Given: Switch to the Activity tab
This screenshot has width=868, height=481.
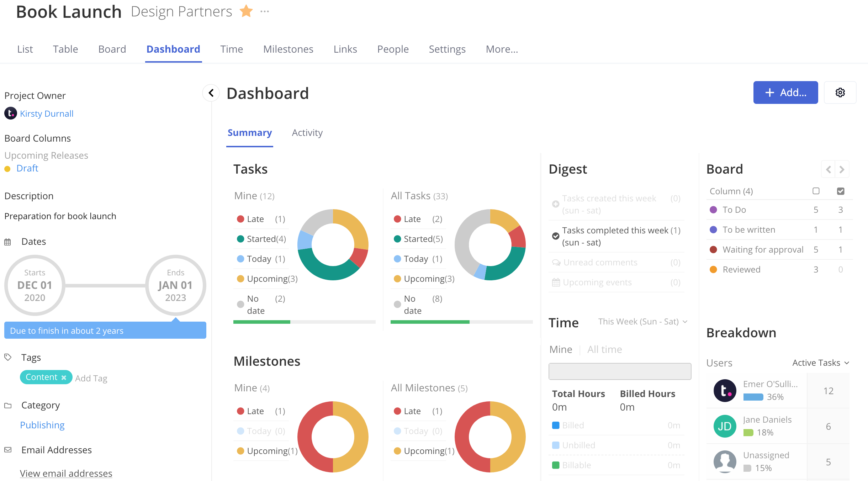Looking at the screenshot, I should pos(307,132).
